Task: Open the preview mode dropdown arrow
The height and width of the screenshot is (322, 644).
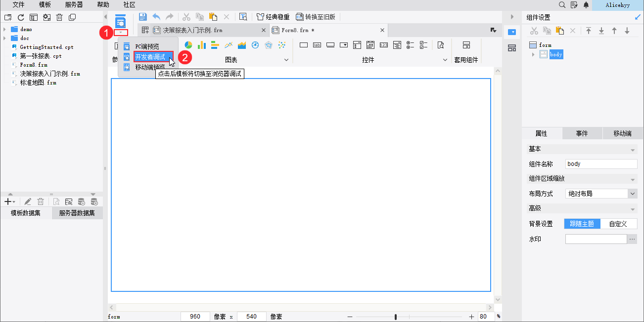Action: tap(121, 33)
